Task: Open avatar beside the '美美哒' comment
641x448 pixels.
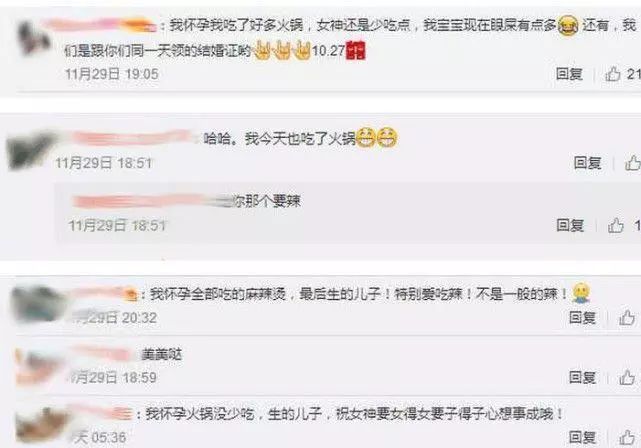Action: click(x=38, y=365)
